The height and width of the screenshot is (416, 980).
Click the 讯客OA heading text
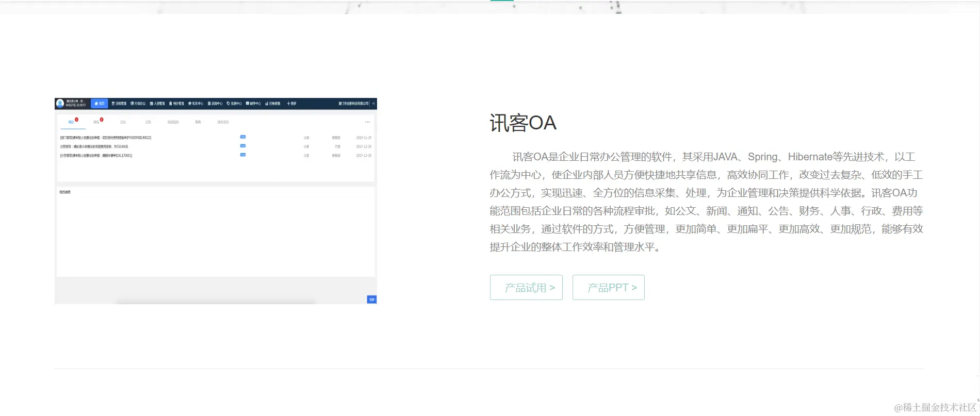523,123
